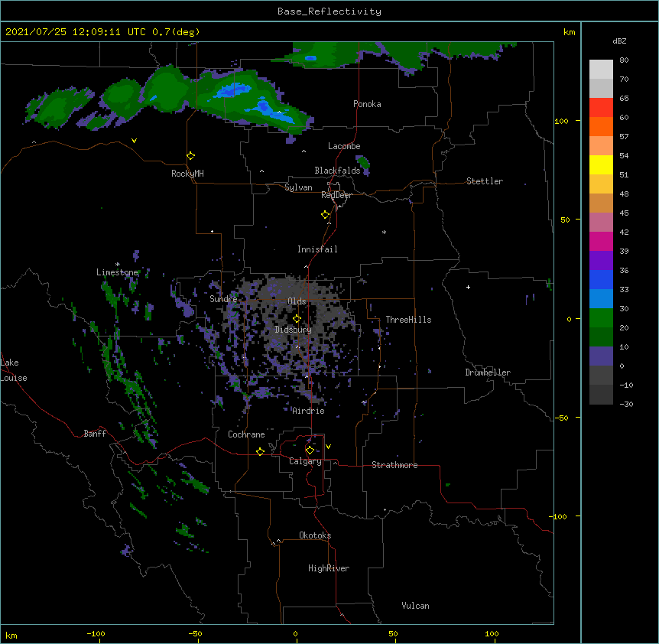Click the Strathmore city label
The width and height of the screenshot is (659, 644).
click(x=394, y=465)
